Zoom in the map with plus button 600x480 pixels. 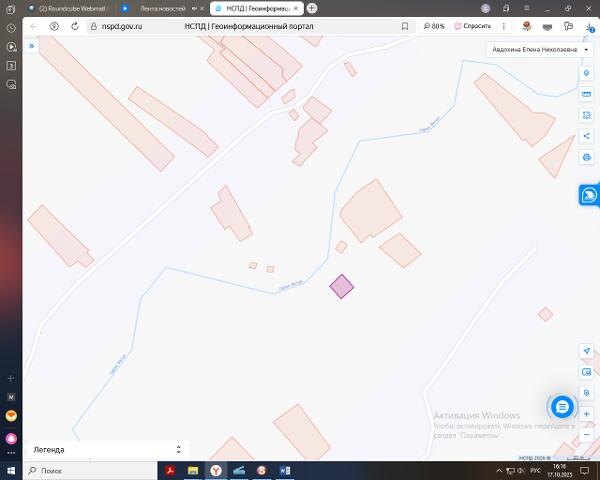(x=586, y=414)
